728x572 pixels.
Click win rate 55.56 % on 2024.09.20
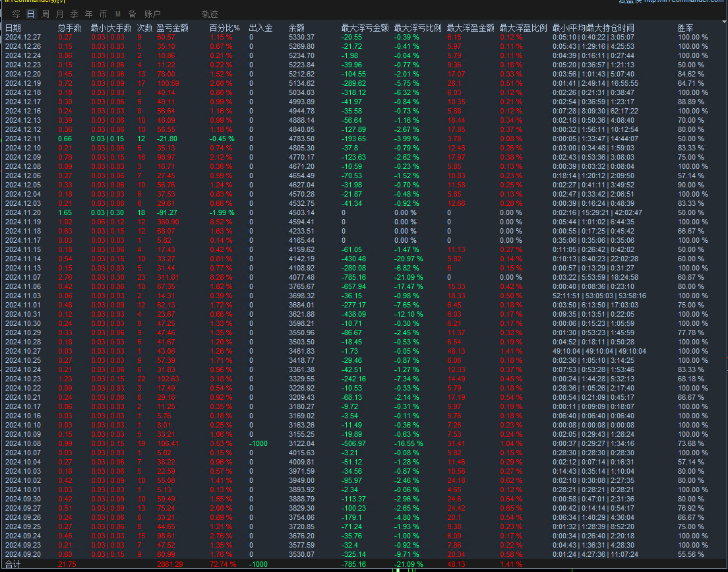click(691, 554)
